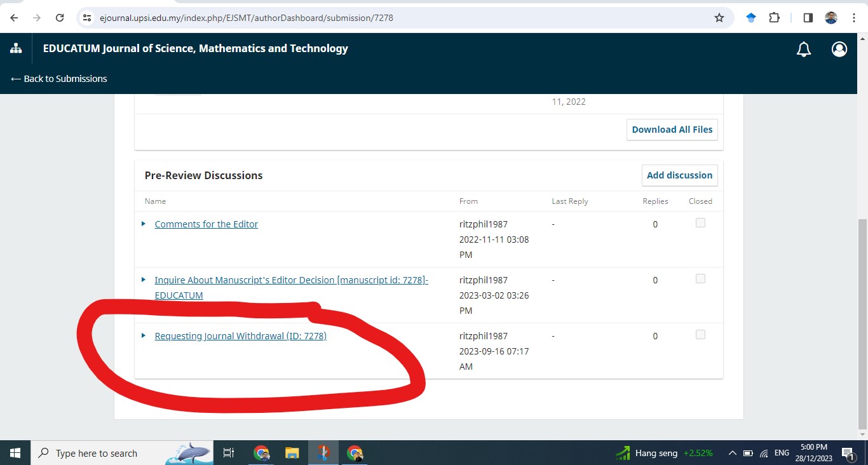Open Chrome side panel icon
Image resolution: width=868 pixels, height=465 pixels.
click(x=808, y=18)
